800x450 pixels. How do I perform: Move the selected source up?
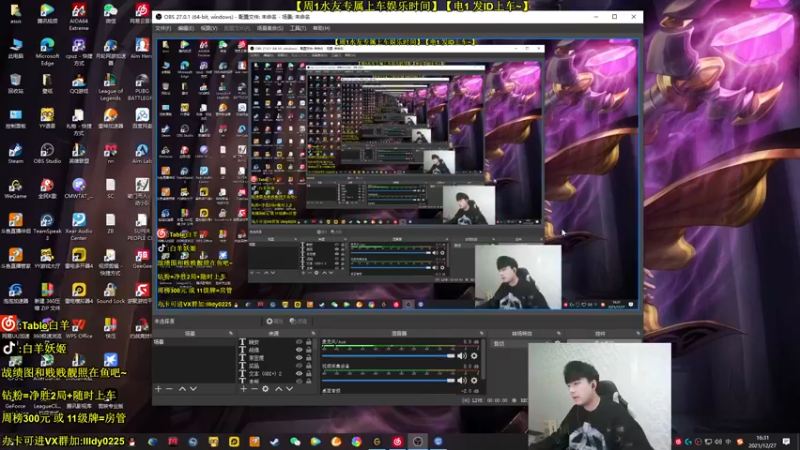[279, 389]
